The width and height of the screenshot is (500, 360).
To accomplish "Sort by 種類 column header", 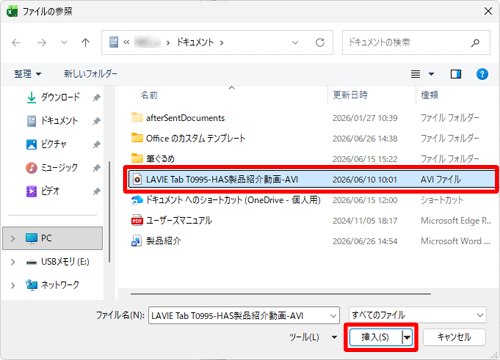I will [429, 95].
